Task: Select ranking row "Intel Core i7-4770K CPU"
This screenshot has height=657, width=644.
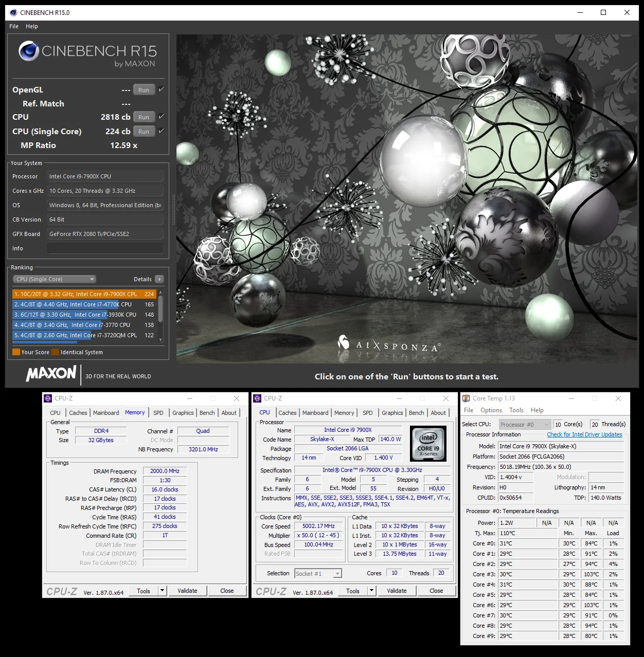Action: point(84,304)
